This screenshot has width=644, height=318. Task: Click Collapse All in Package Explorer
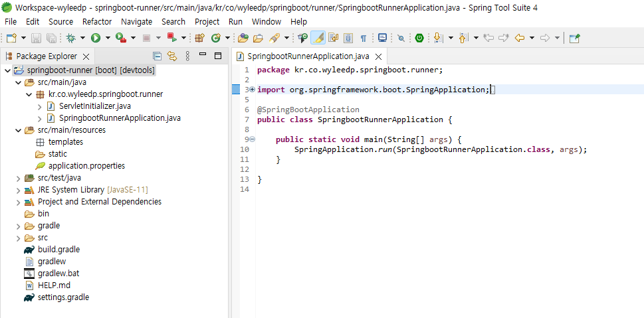[157, 56]
